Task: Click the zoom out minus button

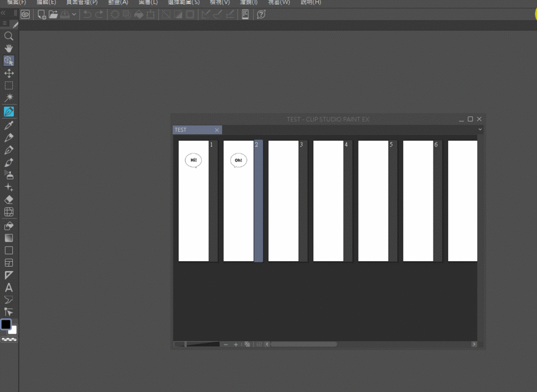Action: click(x=225, y=344)
